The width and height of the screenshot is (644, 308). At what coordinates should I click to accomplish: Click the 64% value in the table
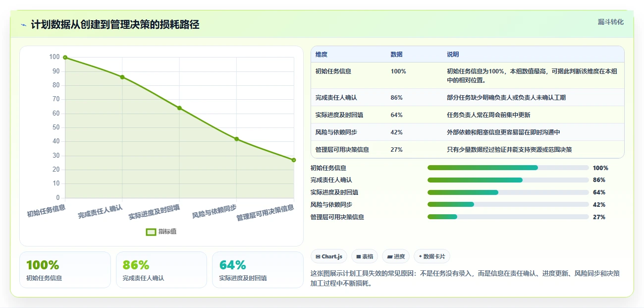(396, 115)
